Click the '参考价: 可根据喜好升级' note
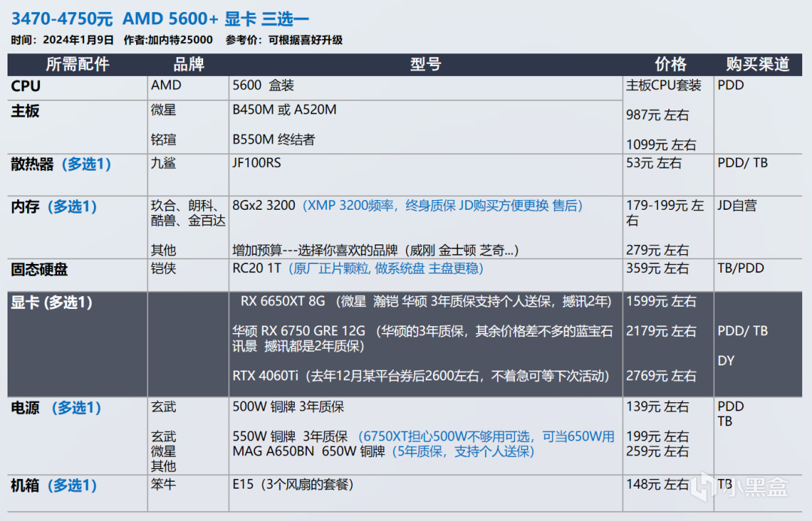This screenshot has height=521, width=812. [x=283, y=40]
